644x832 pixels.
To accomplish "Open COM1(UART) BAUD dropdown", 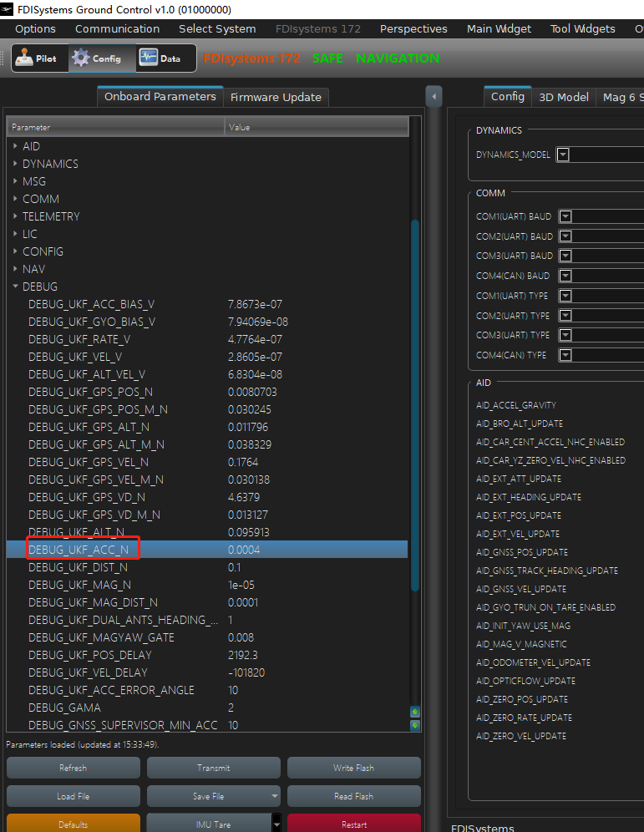I will pos(565,216).
